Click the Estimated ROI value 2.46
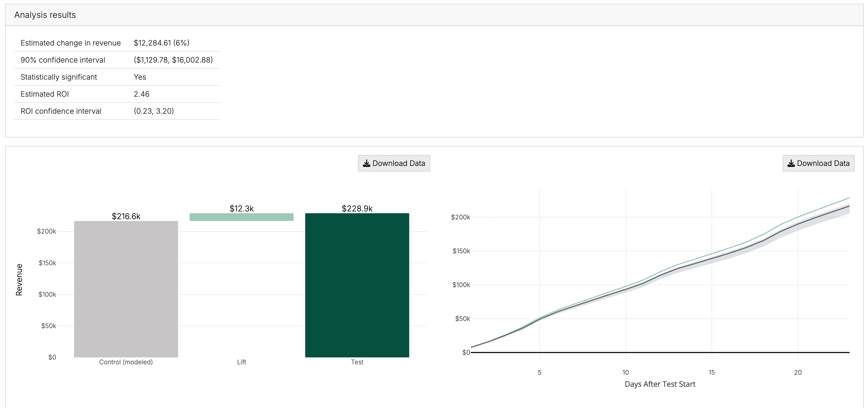Image resolution: width=868 pixels, height=408 pixels. 141,94
